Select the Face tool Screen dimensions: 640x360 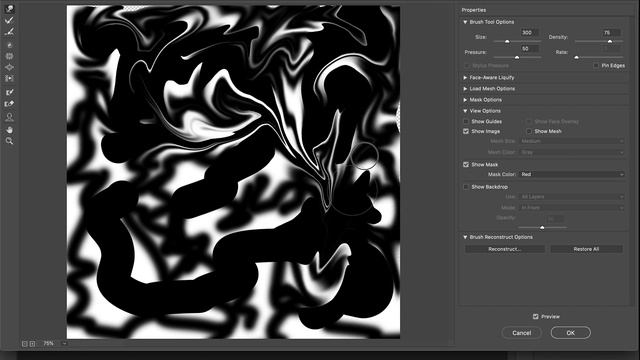pos(9,118)
